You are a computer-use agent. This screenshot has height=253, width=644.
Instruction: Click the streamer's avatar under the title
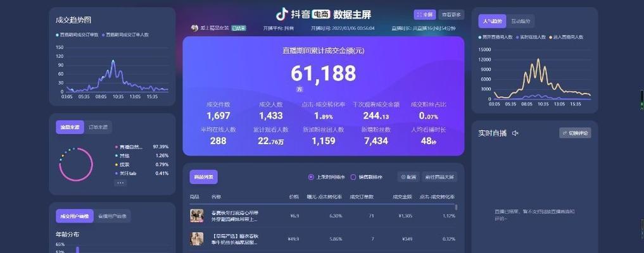[194, 28]
